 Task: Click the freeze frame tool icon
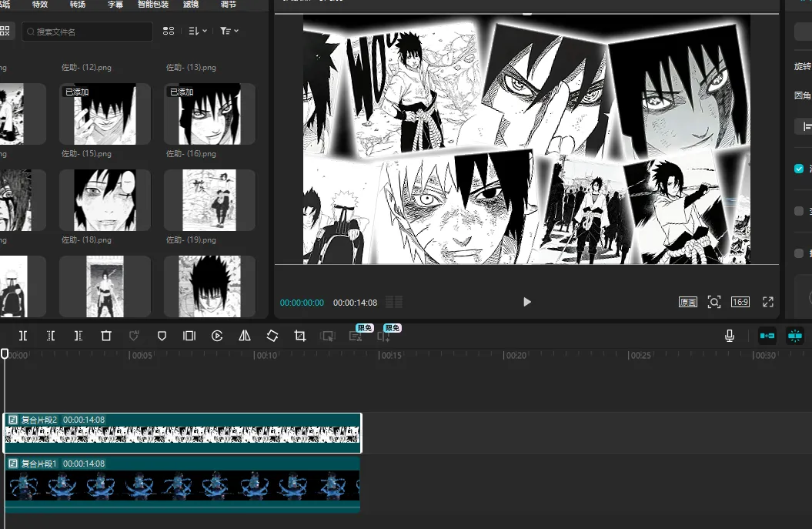coord(189,336)
